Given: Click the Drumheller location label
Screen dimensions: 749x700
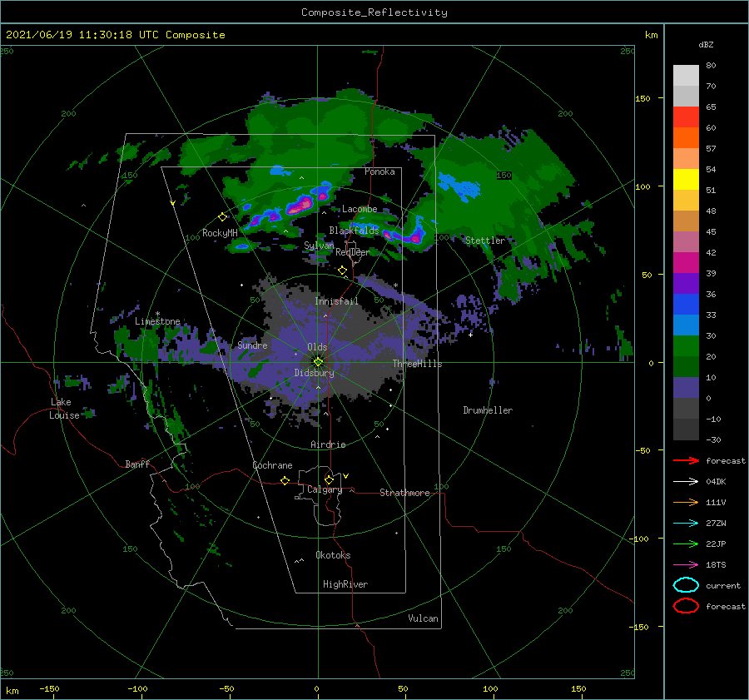Looking at the screenshot, I should [488, 410].
